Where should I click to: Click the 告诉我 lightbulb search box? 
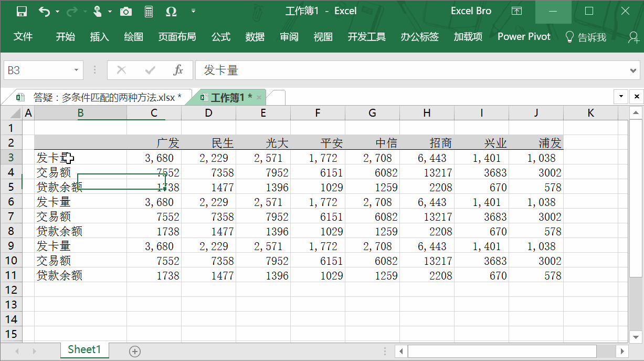click(x=586, y=37)
